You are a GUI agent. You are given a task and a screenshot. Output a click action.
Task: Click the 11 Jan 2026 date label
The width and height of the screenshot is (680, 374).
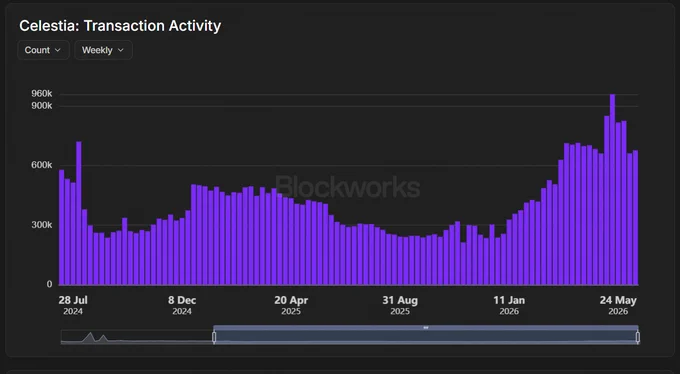[509, 305]
